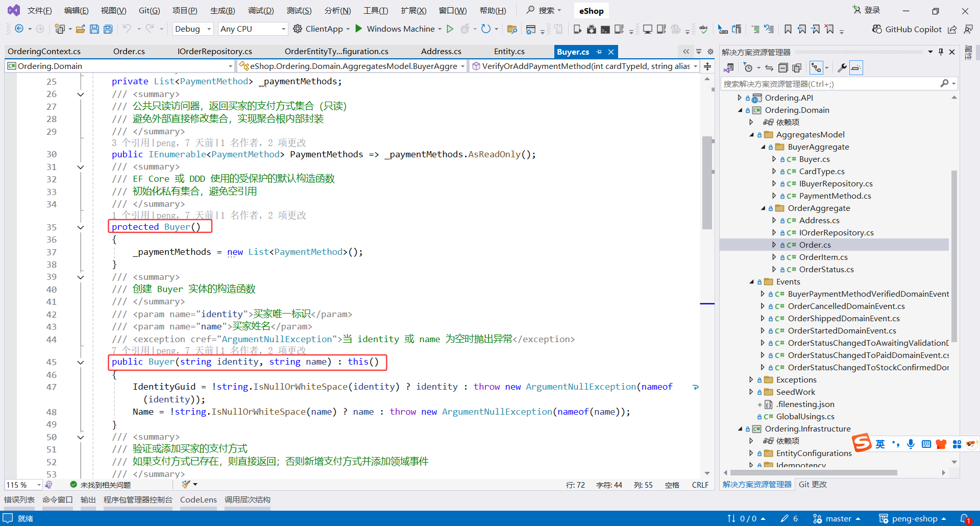Screen dimensions: 980x526
Task: Switch to the Order.cs editor tab
Action: click(129, 52)
